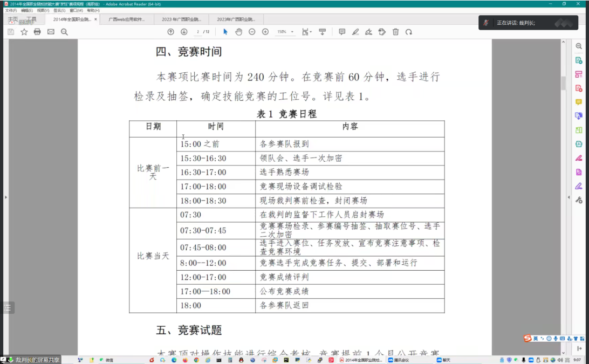Go to the previous page arrow
This screenshot has width=589, height=364.
(x=170, y=32)
